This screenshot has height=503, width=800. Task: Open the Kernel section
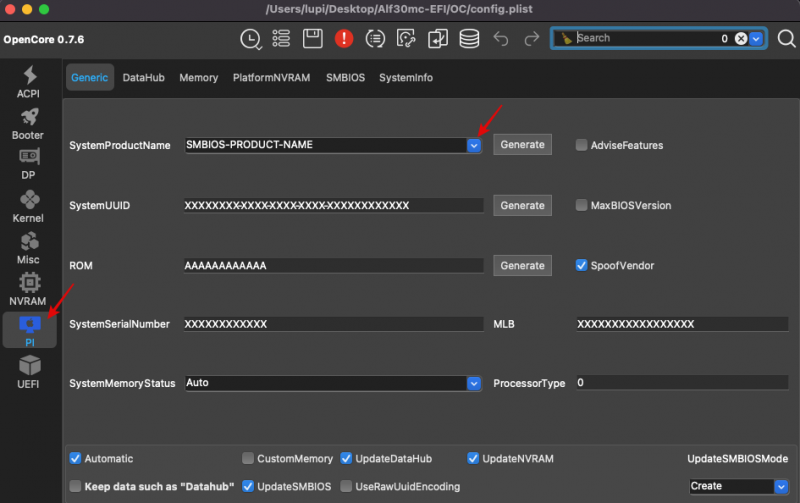point(28,207)
